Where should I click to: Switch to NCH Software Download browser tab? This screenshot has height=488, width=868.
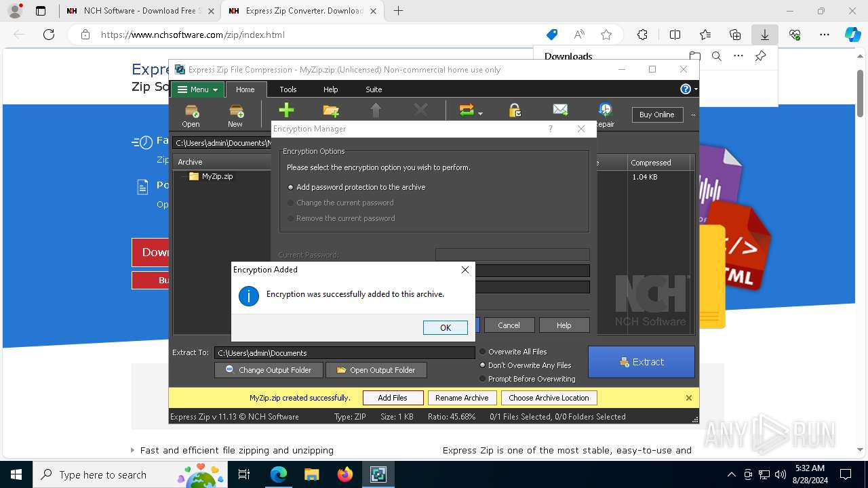click(x=140, y=11)
